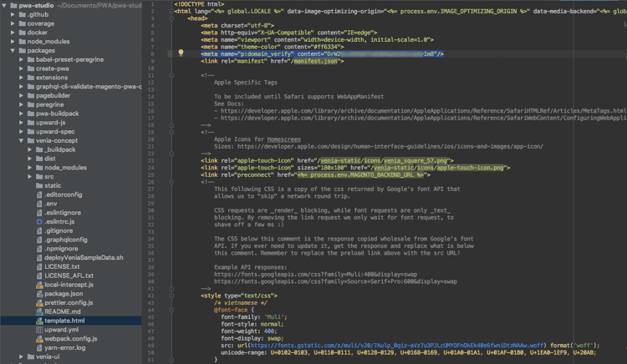The image size is (627, 364).
Task: Click the .eslintrc.js file icon
Action: pos(38,220)
